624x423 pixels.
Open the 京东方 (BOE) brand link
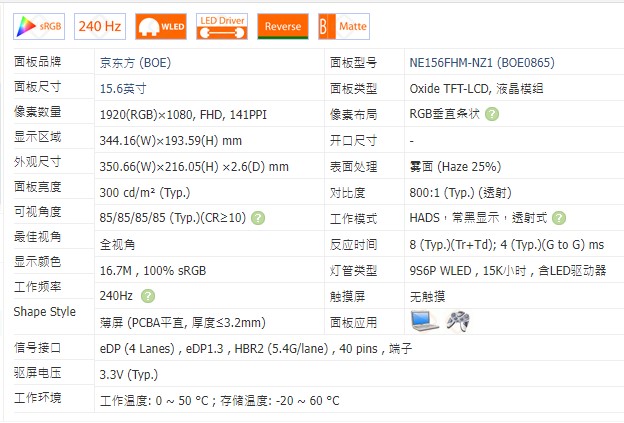pyautogui.click(x=135, y=63)
